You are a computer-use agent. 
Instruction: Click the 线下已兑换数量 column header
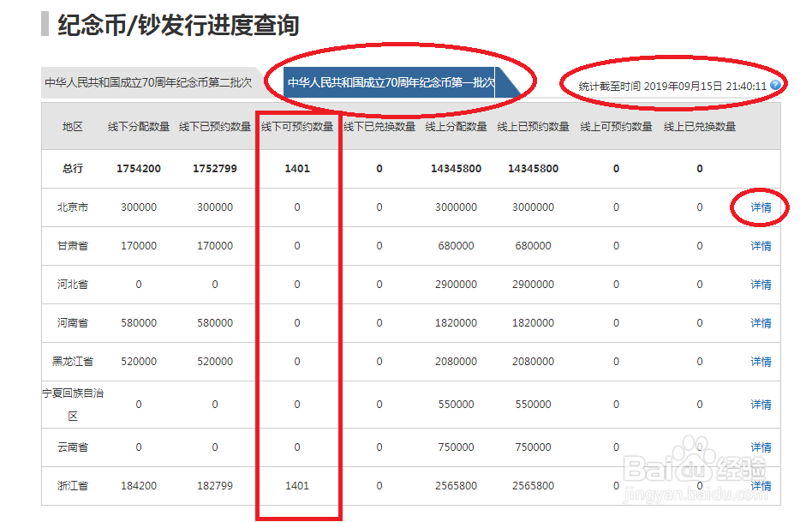pyautogui.click(x=379, y=127)
